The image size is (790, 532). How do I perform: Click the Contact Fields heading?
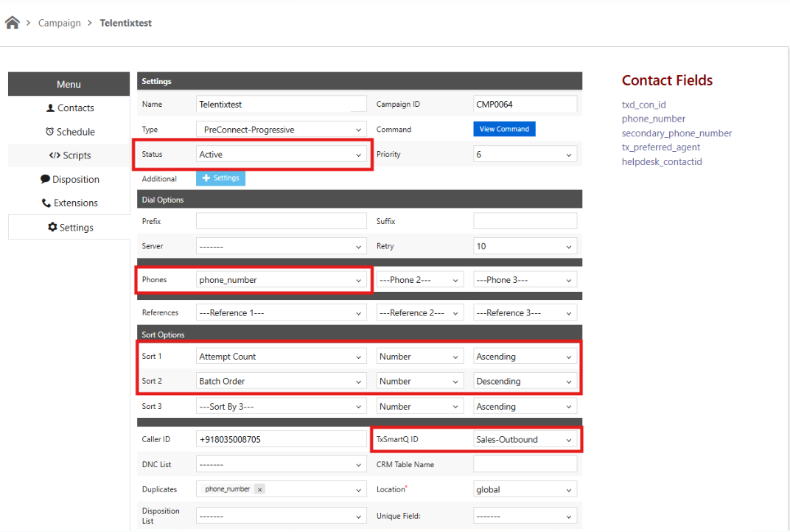click(x=667, y=80)
